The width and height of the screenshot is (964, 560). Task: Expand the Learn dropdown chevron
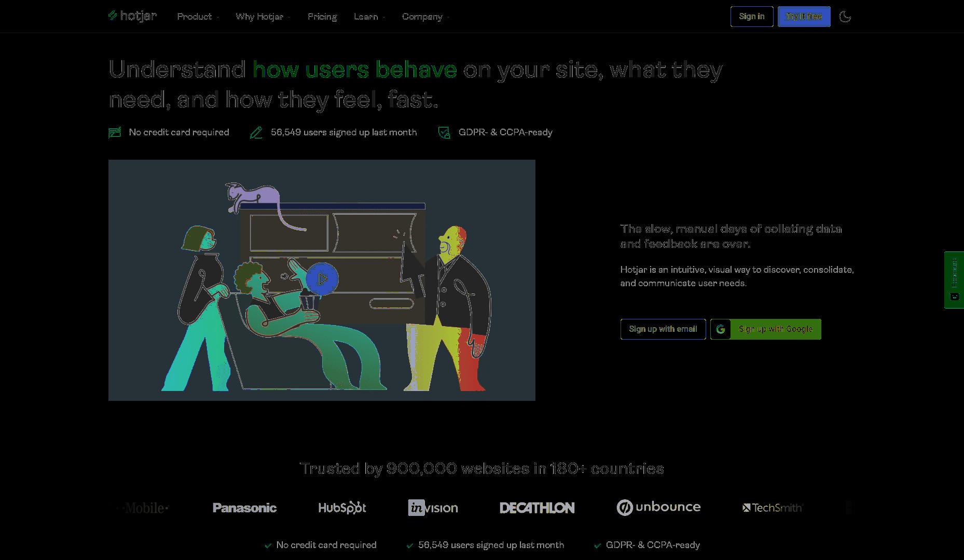[383, 17]
